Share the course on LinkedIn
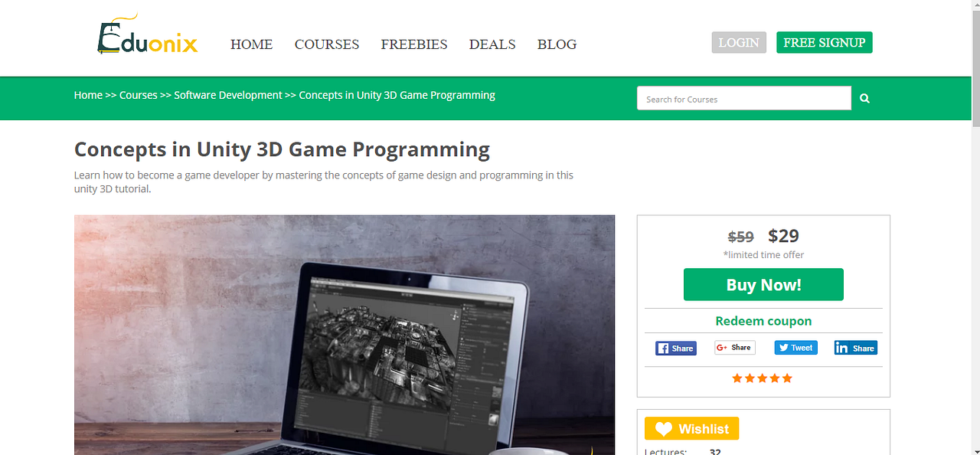 pos(855,347)
